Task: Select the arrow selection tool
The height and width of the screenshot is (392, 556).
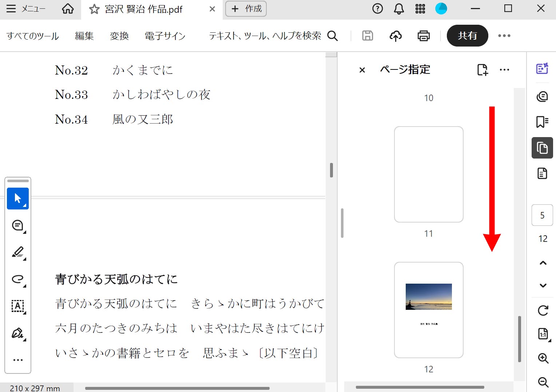Action: tap(17, 199)
